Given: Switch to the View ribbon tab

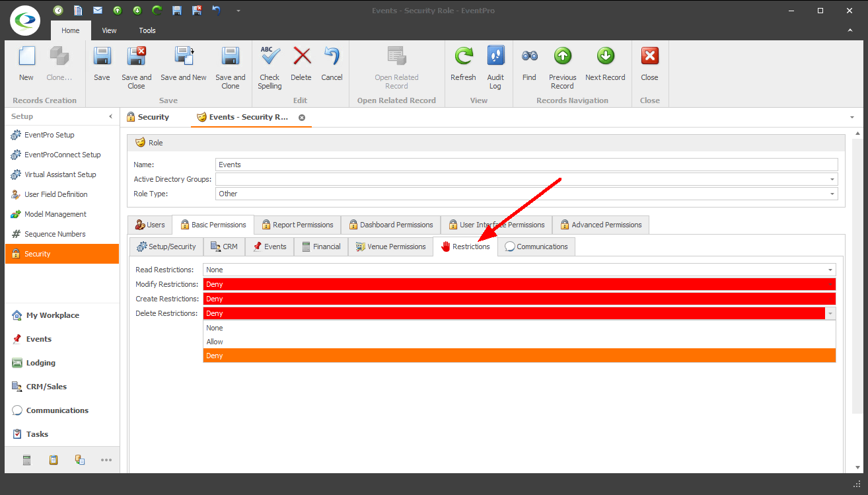Looking at the screenshot, I should coord(109,30).
